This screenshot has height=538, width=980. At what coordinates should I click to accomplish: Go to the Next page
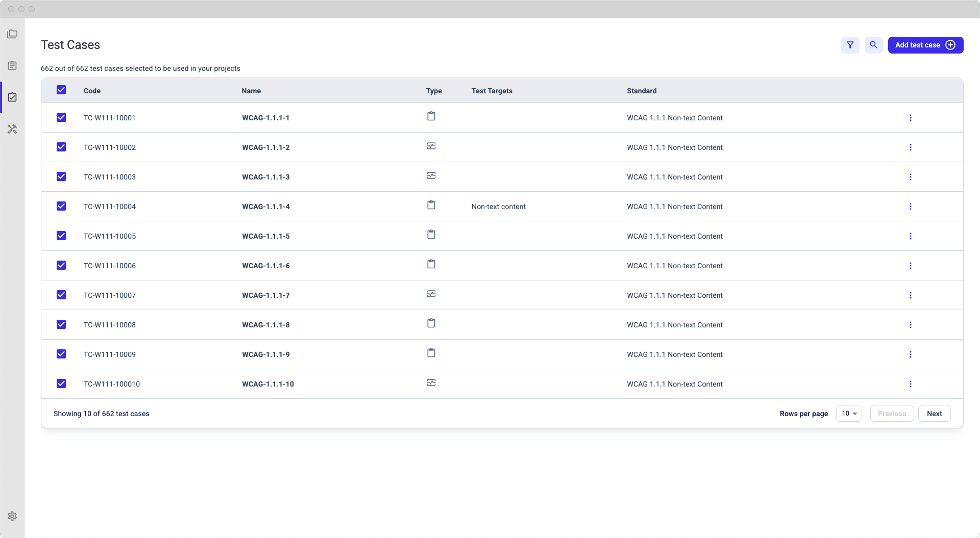934,414
